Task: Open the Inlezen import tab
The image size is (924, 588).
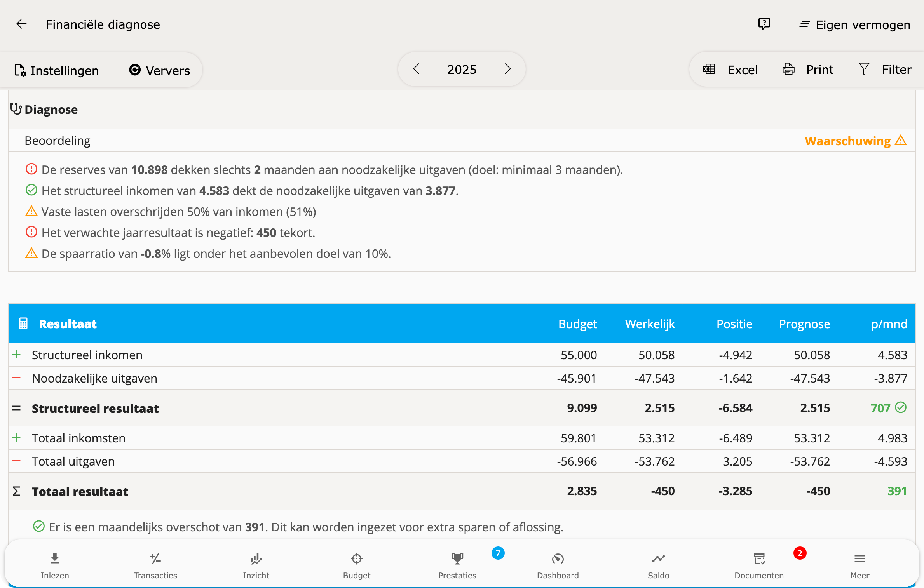Action: [55, 565]
